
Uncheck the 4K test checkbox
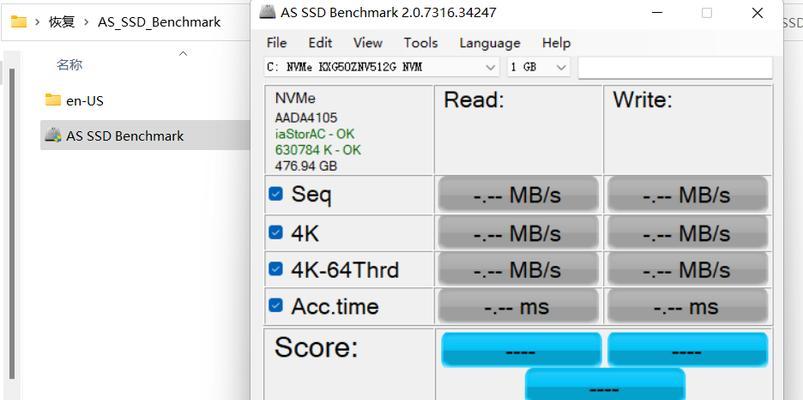pyautogui.click(x=276, y=233)
